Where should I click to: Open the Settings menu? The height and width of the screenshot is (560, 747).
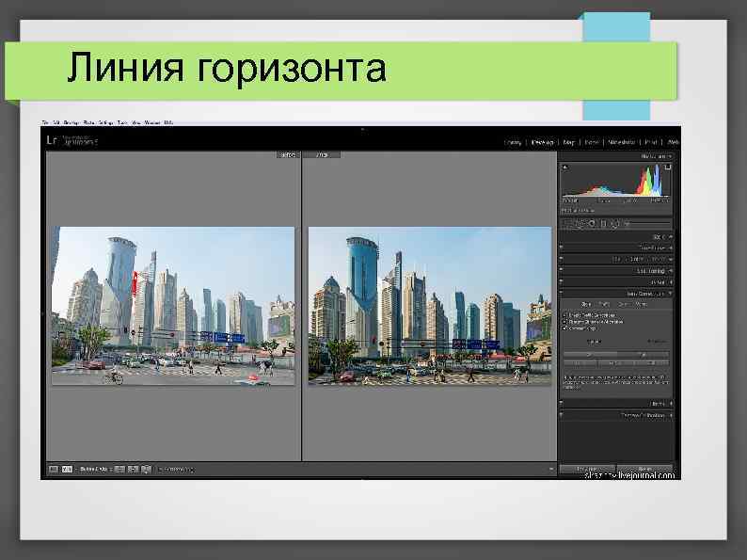coord(105,122)
